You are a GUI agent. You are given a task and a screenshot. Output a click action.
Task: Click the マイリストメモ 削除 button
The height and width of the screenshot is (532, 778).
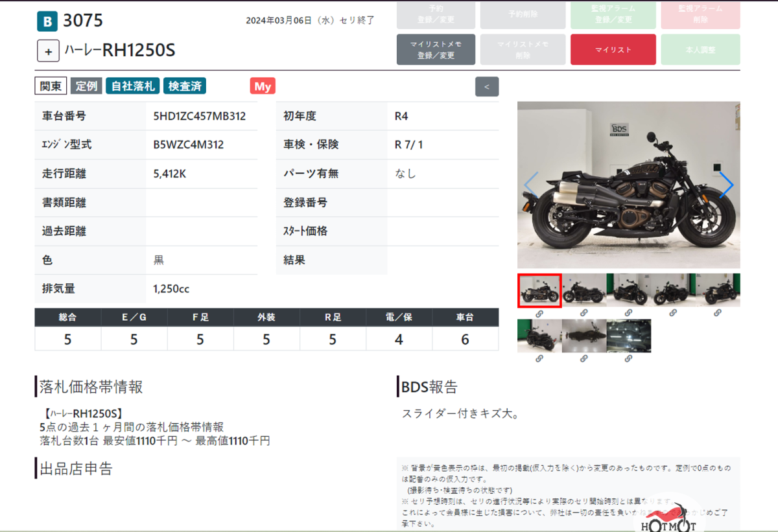click(523, 50)
